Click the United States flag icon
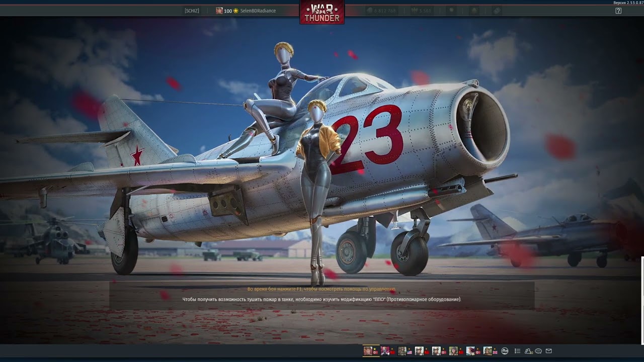This screenshot has height=362, width=644. pos(409,352)
